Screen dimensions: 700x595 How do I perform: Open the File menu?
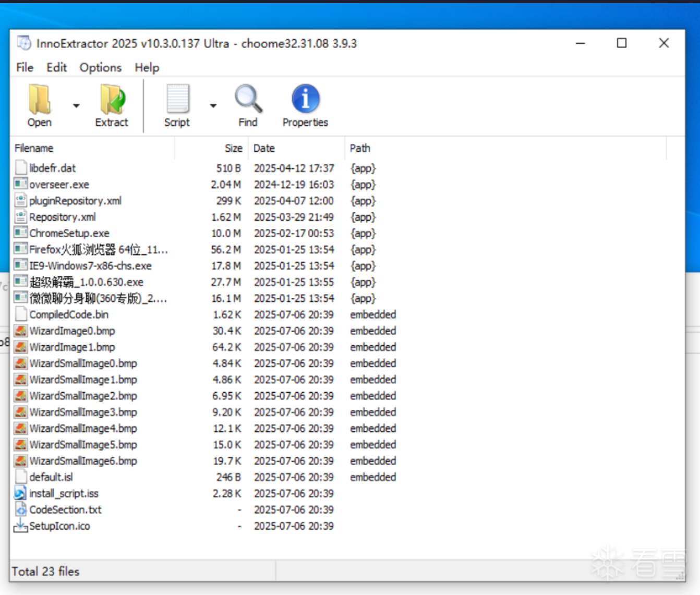25,67
